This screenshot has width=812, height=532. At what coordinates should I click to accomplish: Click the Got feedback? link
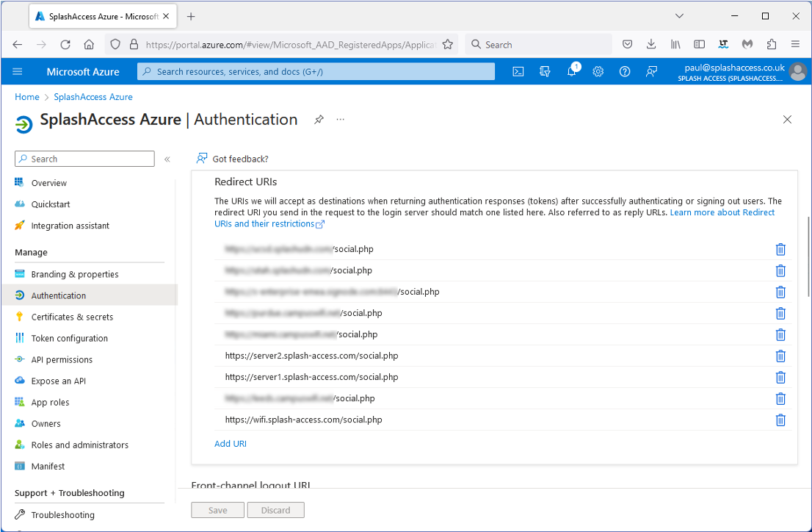coord(233,159)
